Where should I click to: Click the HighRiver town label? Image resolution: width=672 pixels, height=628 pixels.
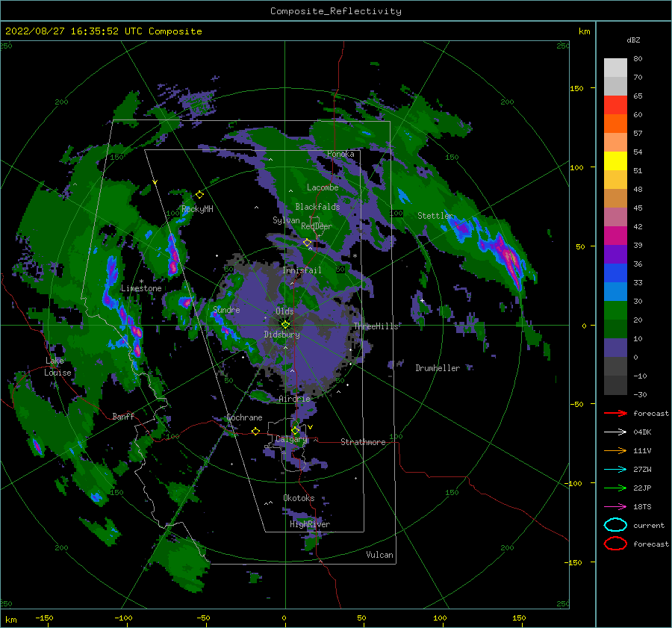click(x=310, y=524)
